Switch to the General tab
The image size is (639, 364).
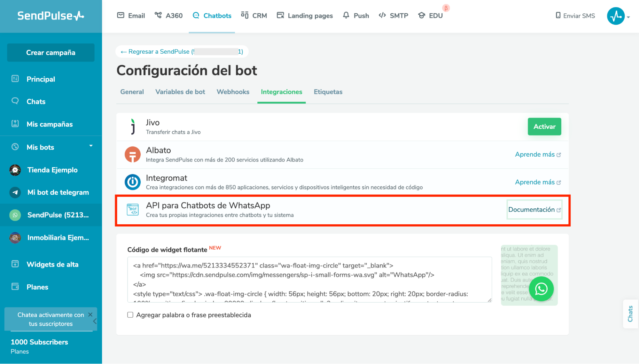[132, 92]
